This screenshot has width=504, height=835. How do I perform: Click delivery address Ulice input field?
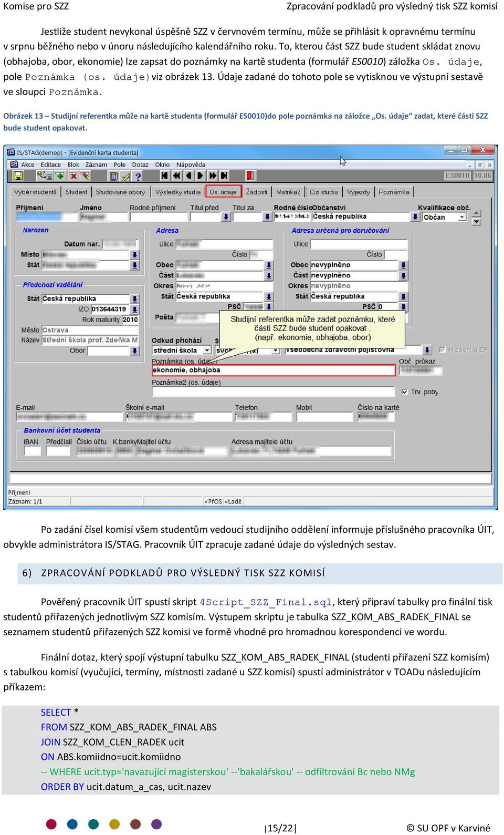pyautogui.click(x=359, y=244)
